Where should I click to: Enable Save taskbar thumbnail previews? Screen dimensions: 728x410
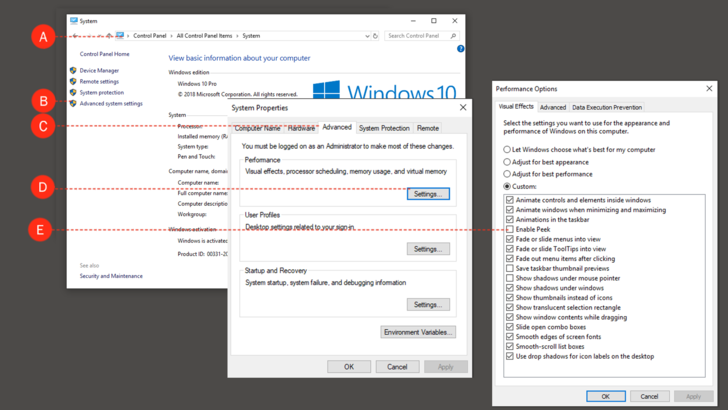click(510, 268)
